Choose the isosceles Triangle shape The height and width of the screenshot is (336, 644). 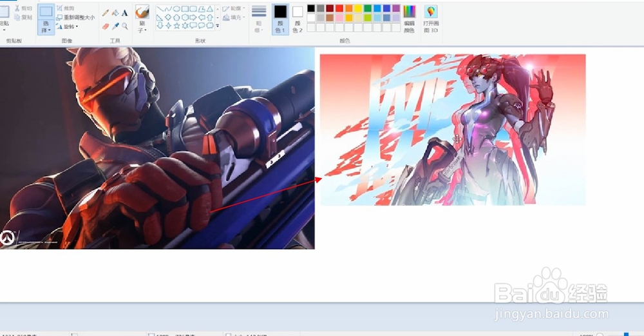tap(210, 9)
